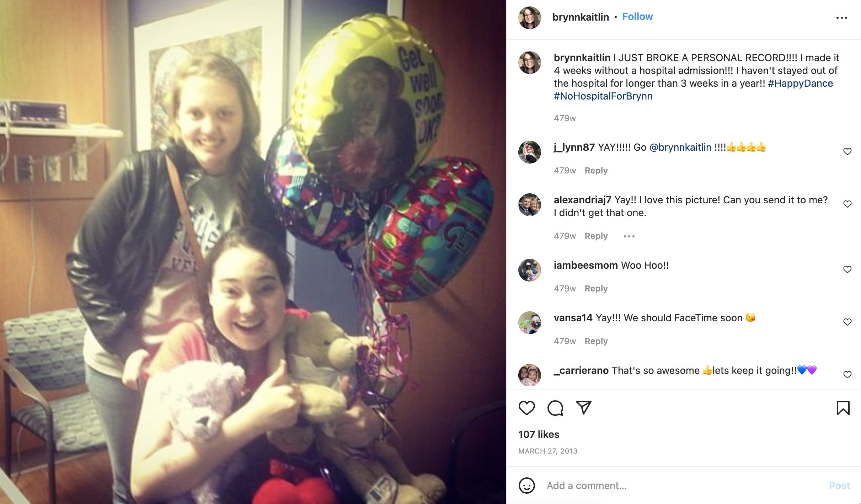The image size is (861, 504).
Task: Open comments with the speech bubble icon
Action: point(555,408)
